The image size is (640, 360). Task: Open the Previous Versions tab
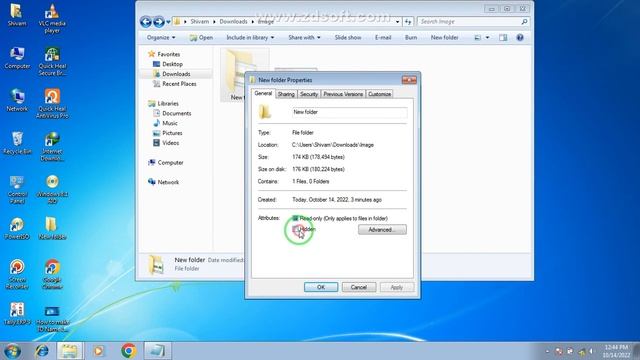[x=343, y=94]
